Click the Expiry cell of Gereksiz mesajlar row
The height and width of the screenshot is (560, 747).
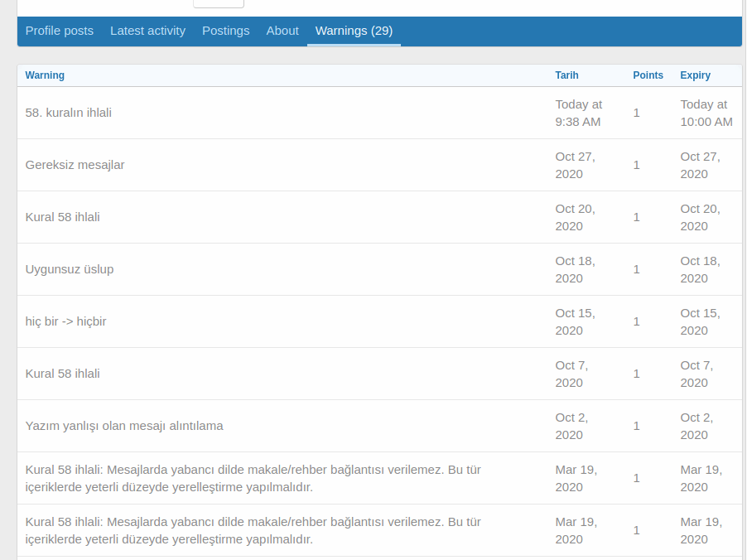point(701,166)
